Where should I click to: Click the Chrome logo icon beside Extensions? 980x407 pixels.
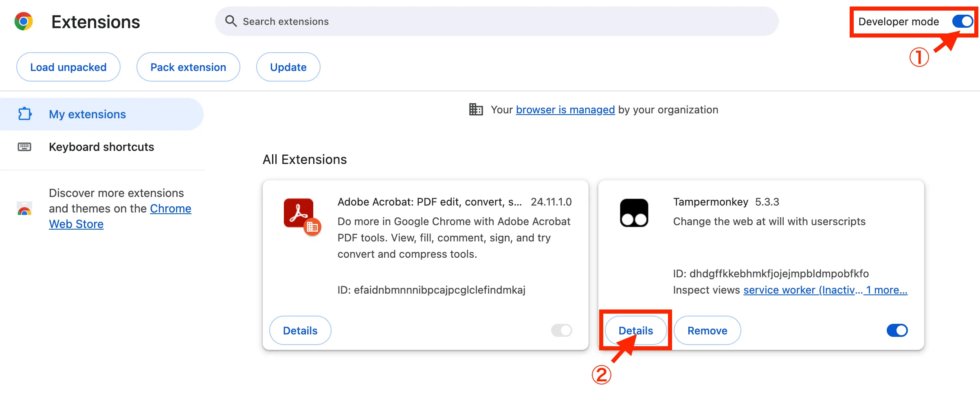[x=24, y=21]
